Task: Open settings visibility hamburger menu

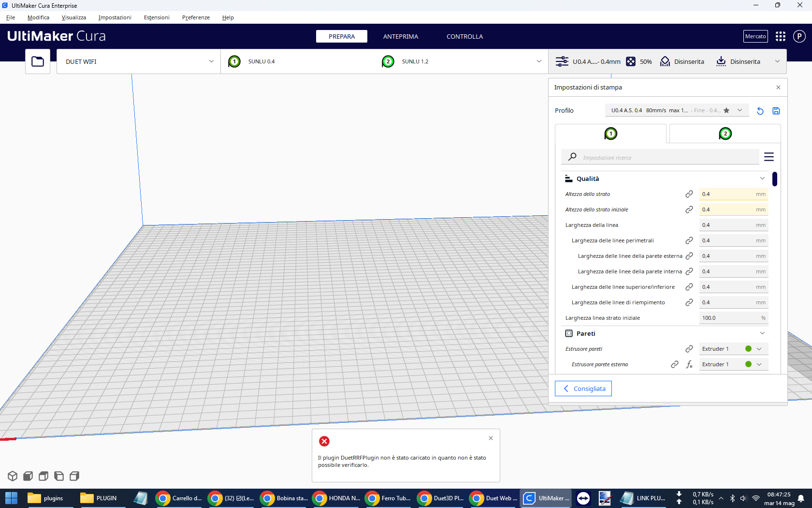Action: point(769,157)
